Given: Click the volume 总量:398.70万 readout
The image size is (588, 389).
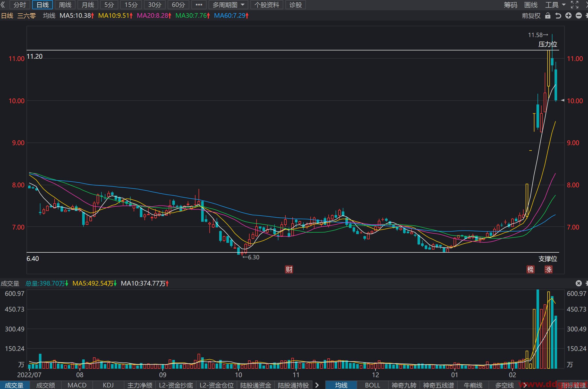Looking at the screenshot, I should tap(47, 284).
